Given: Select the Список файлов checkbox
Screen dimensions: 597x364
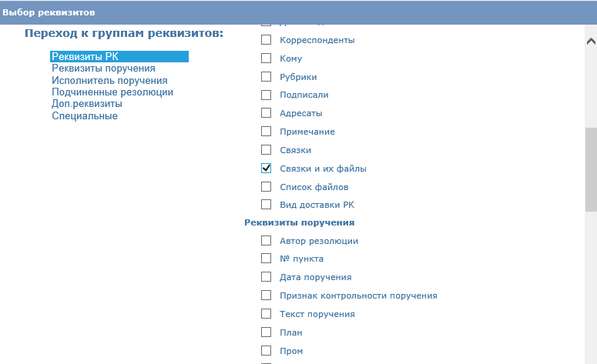Looking at the screenshot, I should click(x=266, y=187).
